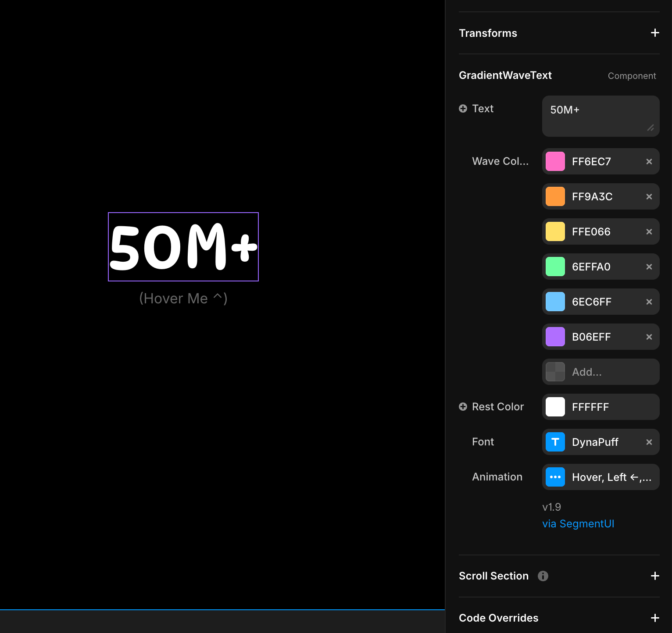The image size is (672, 633).
Task: Remove the FF9A3C wave color
Action: (x=649, y=196)
